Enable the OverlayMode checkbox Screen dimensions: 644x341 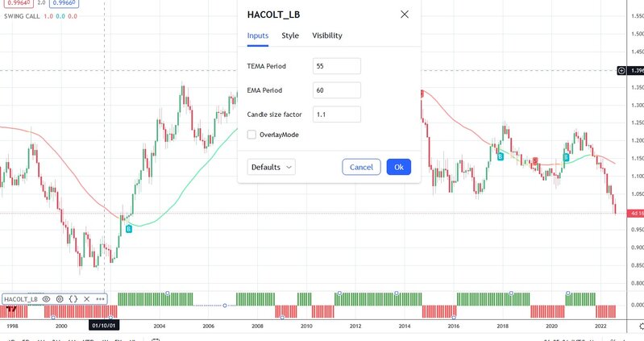pos(252,135)
